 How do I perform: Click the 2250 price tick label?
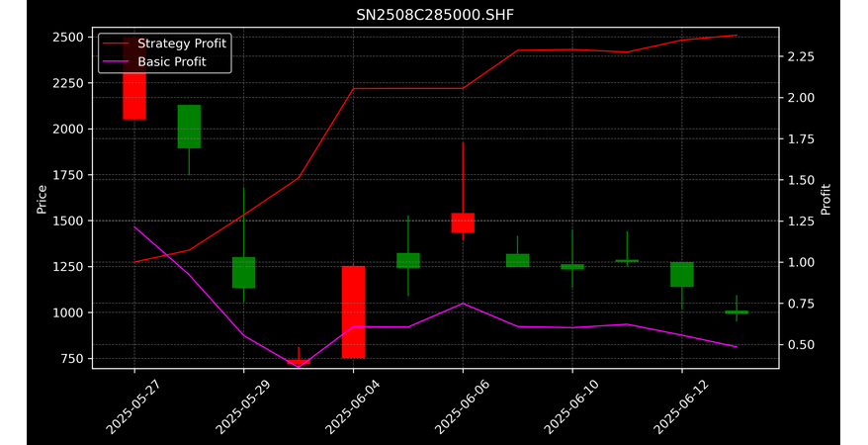point(69,83)
